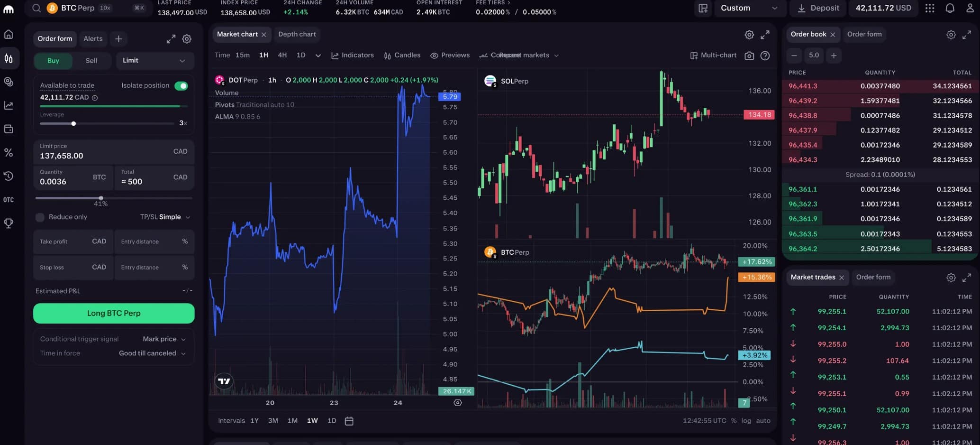Switch to Order form tab beside Order book
Screen dimensions: 980x445
(x=864, y=34)
